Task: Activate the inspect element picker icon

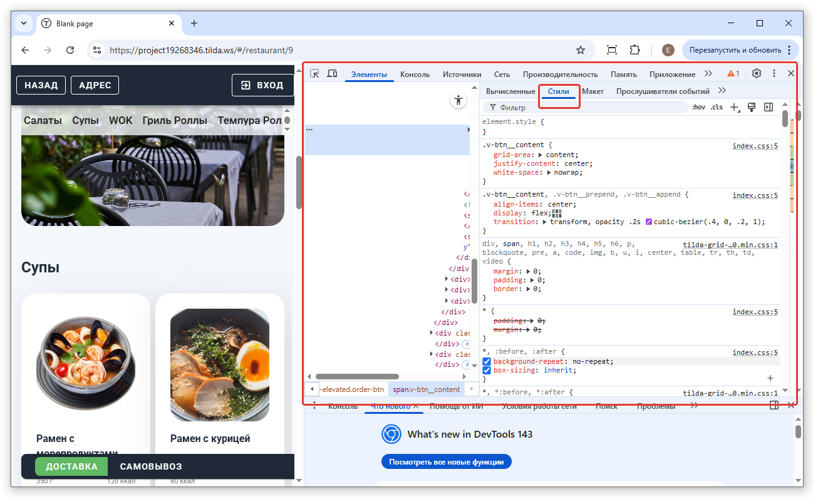Action: (314, 74)
